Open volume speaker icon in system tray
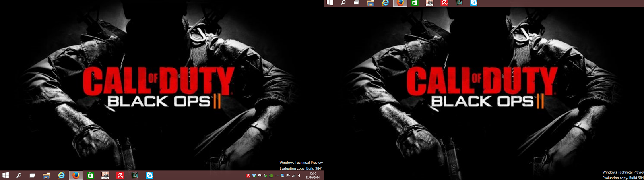 pos(299,176)
